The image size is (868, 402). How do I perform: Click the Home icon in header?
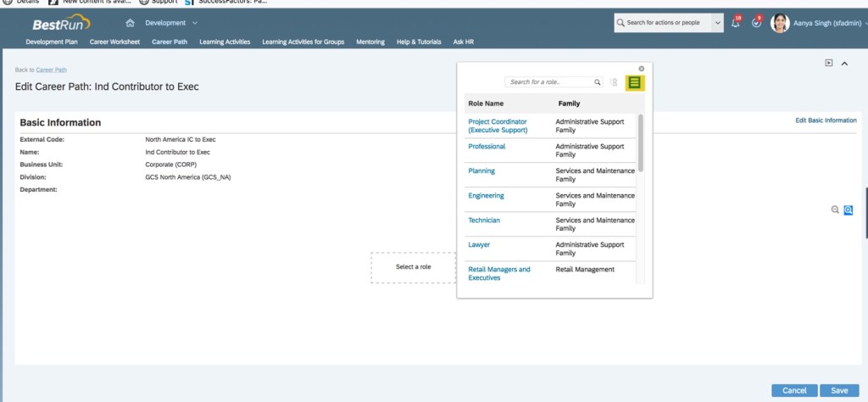(130, 23)
